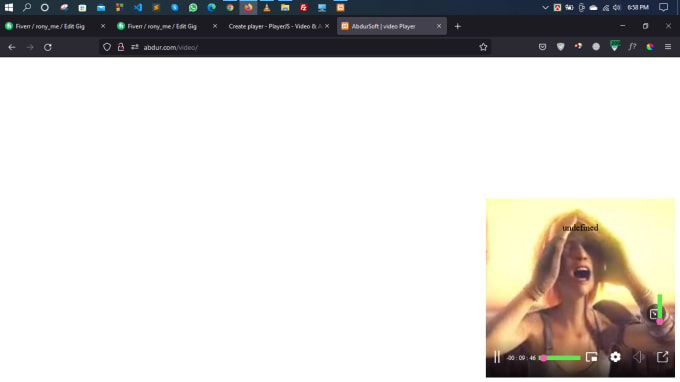
Task: Open the clock showing 6:58 PM
Action: coord(638,7)
